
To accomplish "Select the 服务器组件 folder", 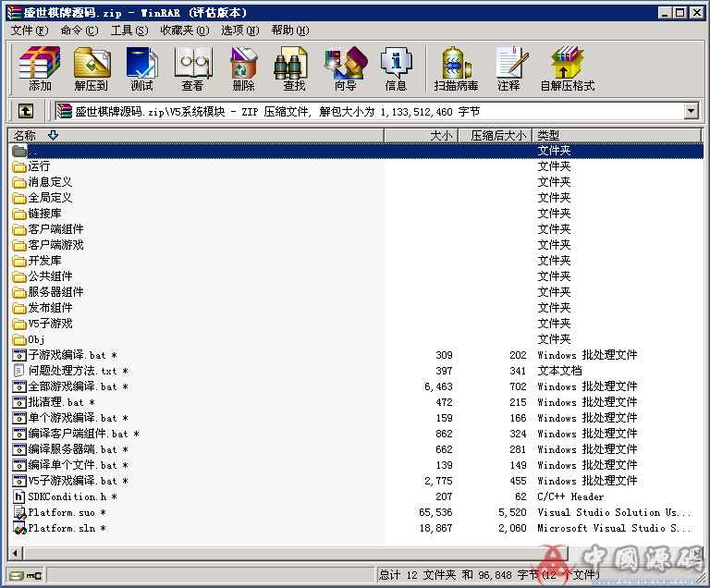I will coord(48,292).
